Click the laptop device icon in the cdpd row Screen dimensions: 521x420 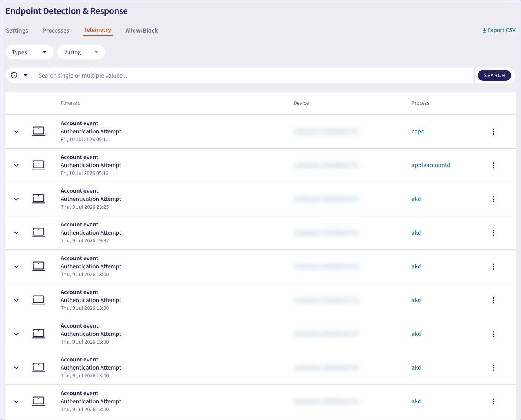[x=38, y=131]
